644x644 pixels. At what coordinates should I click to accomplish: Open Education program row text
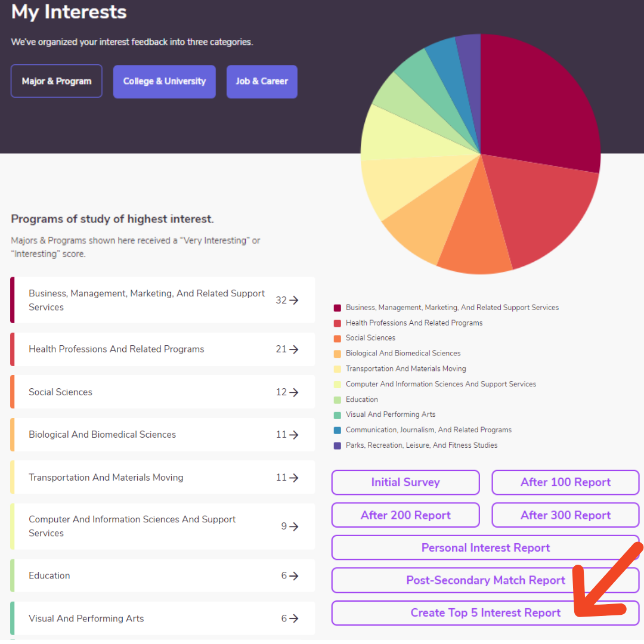(49, 576)
